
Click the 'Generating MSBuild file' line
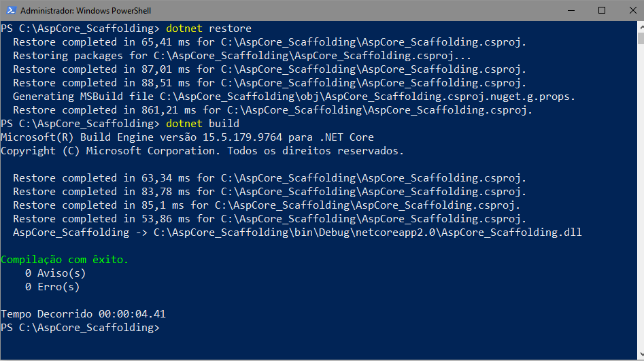[294, 97]
